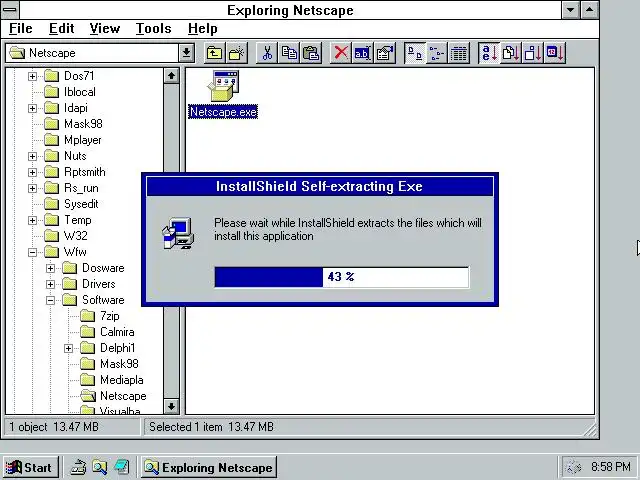640x480 pixels.
Task: Click the Properties toolbar icon
Action: 384,53
